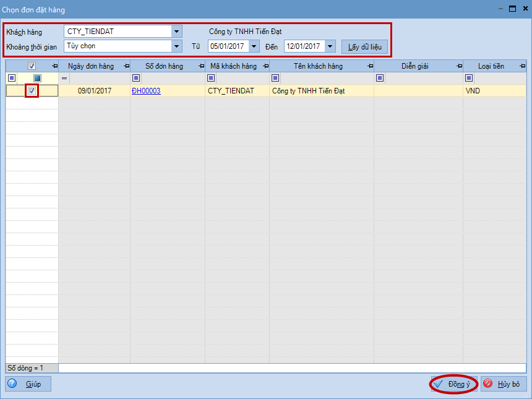This screenshot has height=399, width=532.
Task: Click the Lấy dữ liệu button
Action: [364, 46]
